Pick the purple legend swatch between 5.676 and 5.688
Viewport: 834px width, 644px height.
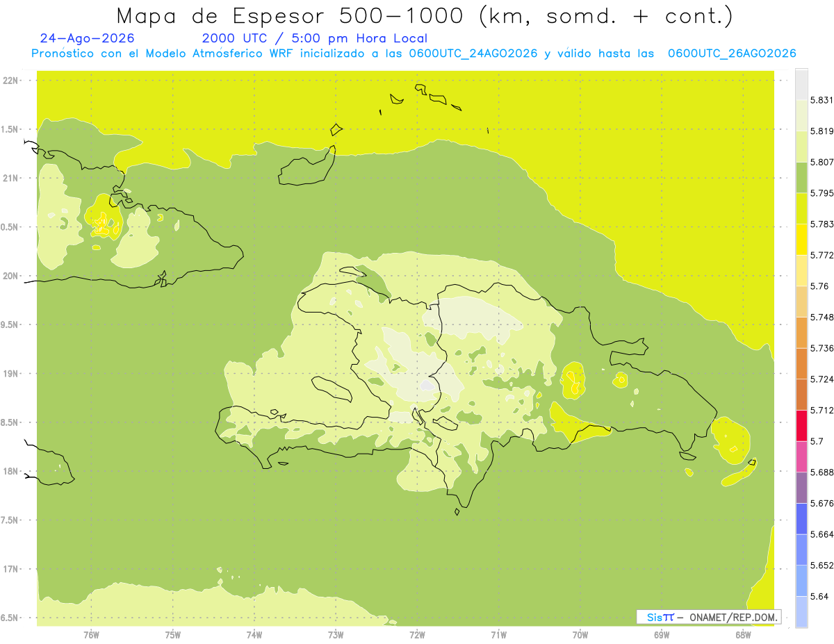point(801,488)
